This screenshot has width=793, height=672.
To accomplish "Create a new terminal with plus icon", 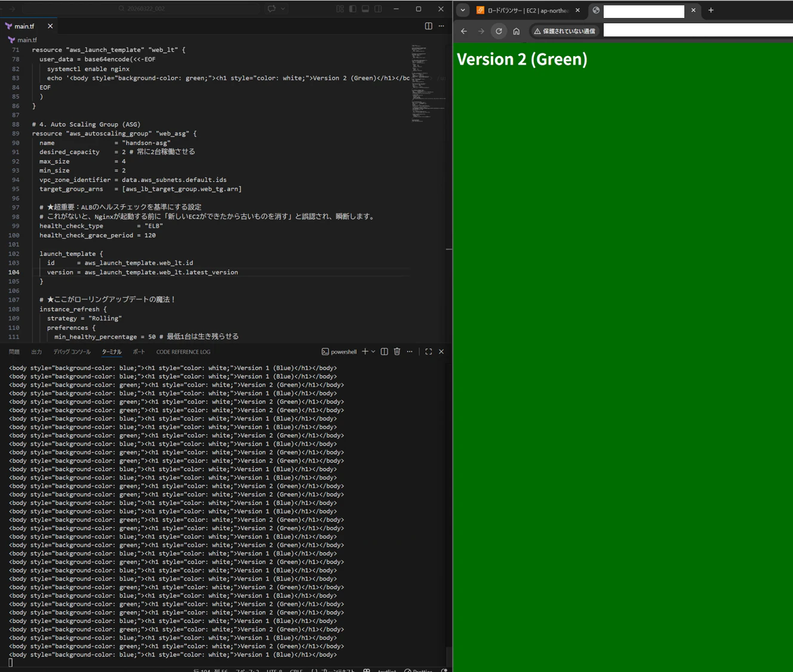I will point(365,351).
